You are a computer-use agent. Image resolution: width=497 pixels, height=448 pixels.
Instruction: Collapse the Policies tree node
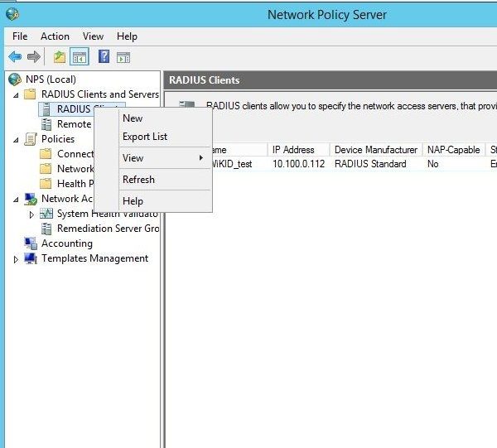tap(16, 140)
